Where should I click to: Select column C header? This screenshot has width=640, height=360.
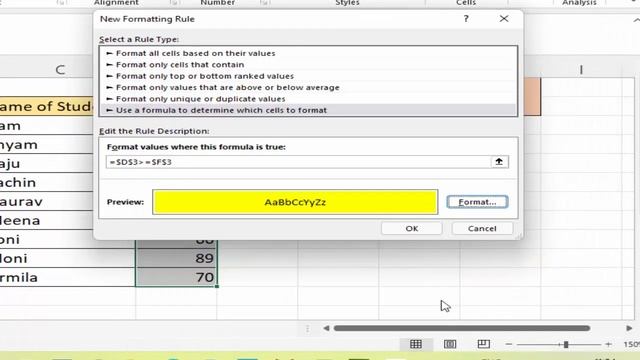tap(60, 70)
